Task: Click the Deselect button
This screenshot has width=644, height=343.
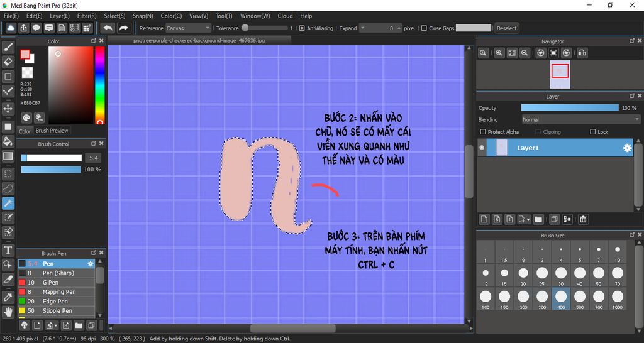Action: (x=506, y=28)
